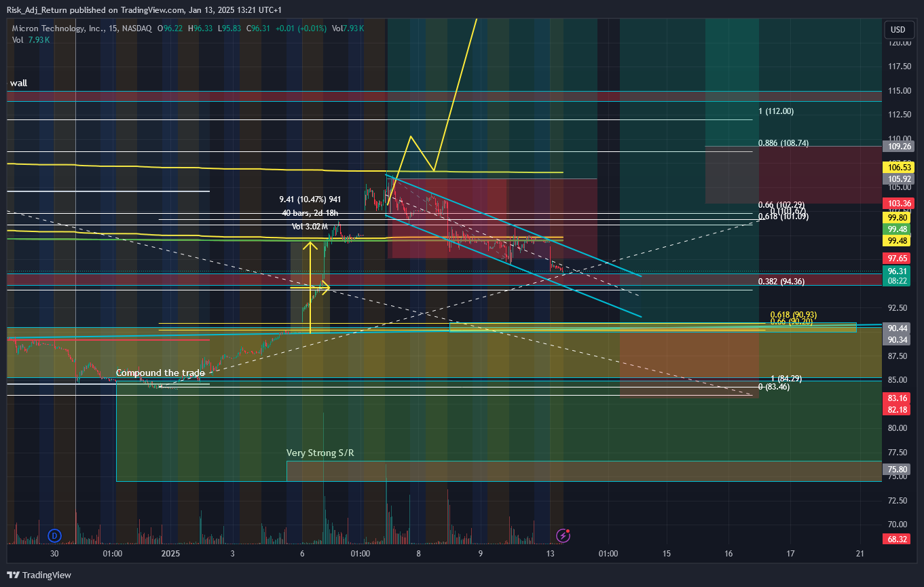The image size is (924, 587).
Task: Click the 109.26 price tag on the axis
Action: tap(899, 146)
